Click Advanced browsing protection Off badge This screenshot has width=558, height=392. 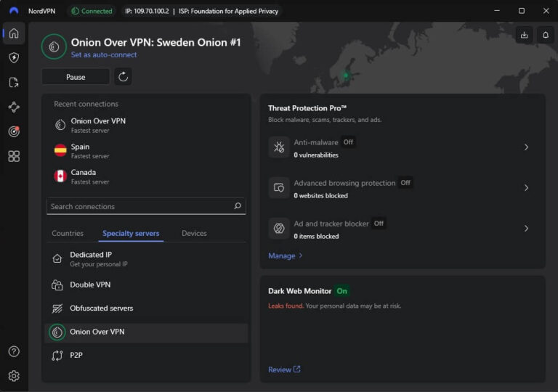click(x=405, y=182)
